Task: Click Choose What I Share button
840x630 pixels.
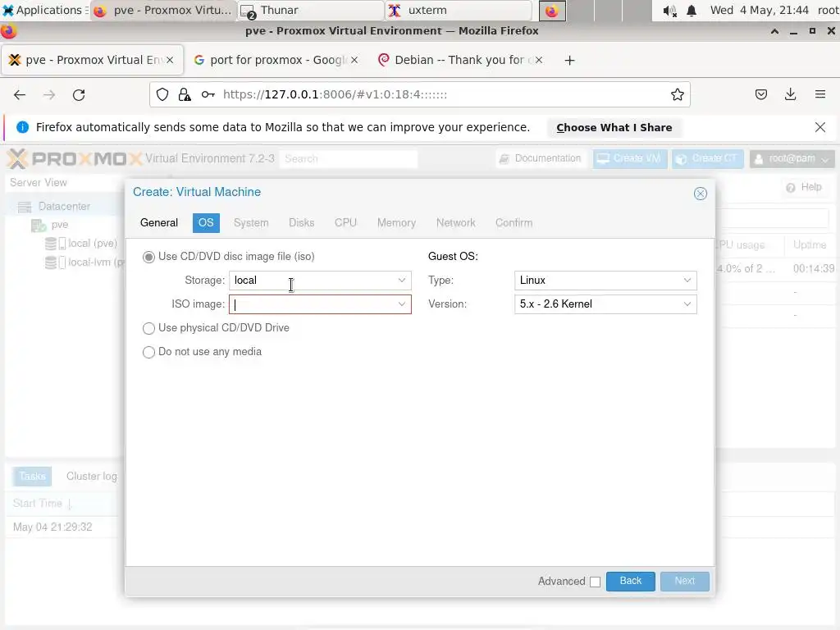Action: [614, 127]
